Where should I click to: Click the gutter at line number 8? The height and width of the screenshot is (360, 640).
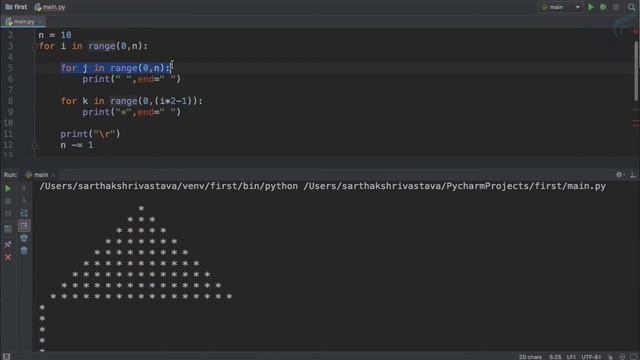pyautogui.click(x=10, y=101)
